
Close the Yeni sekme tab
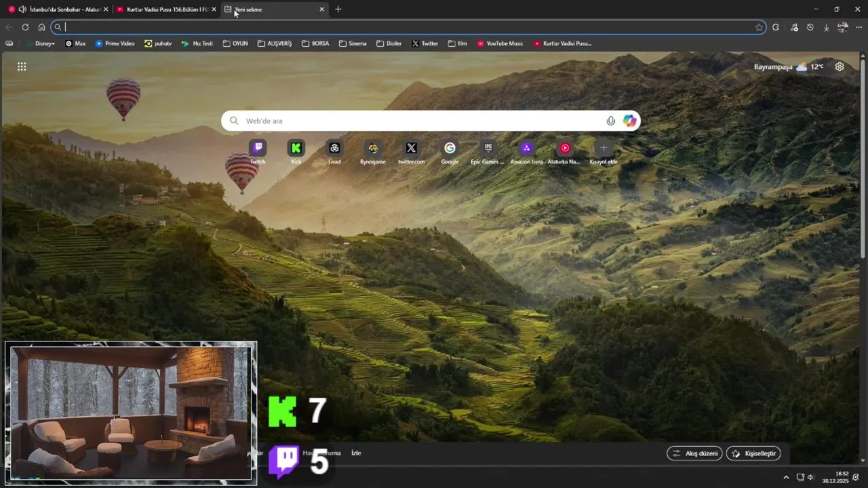pos(321,9)
